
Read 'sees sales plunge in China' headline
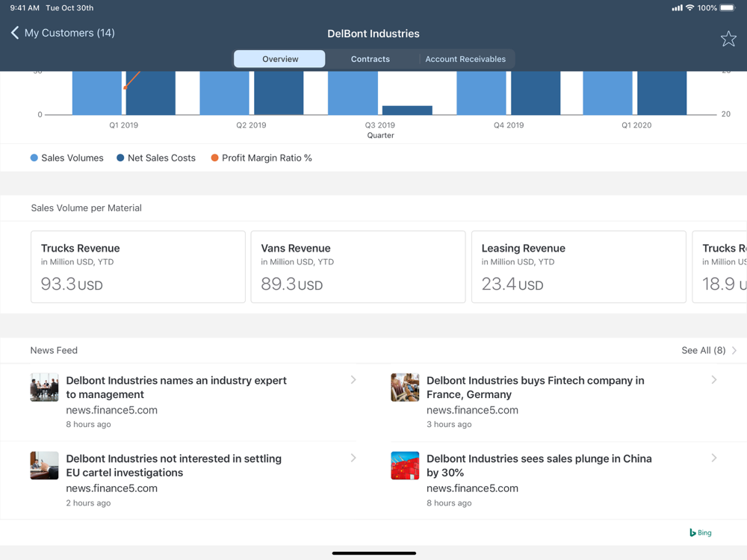[539, 465]
